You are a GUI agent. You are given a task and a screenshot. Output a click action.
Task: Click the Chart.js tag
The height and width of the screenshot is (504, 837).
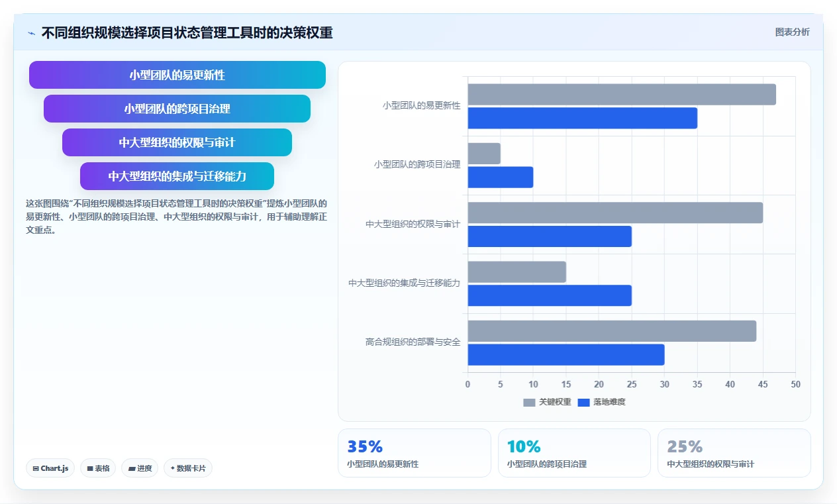(51, 468)
